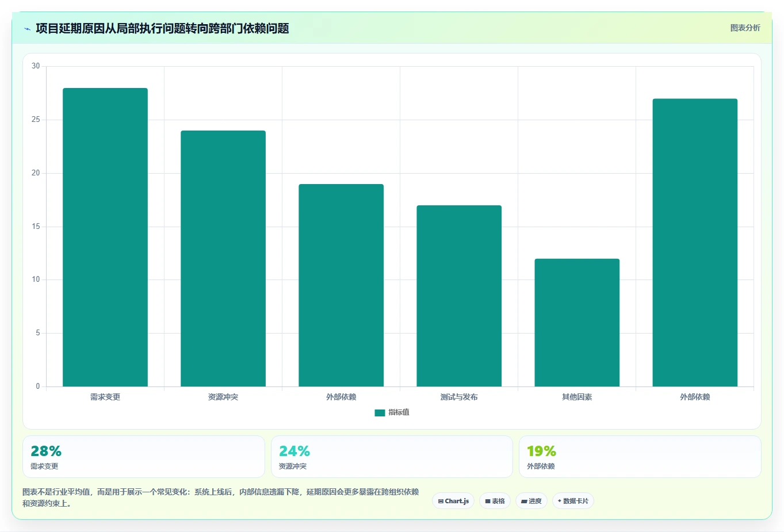784x532 pixels.
Task: Click the footnote starting 图表不是行业平均值
Action: coord(221,497)
